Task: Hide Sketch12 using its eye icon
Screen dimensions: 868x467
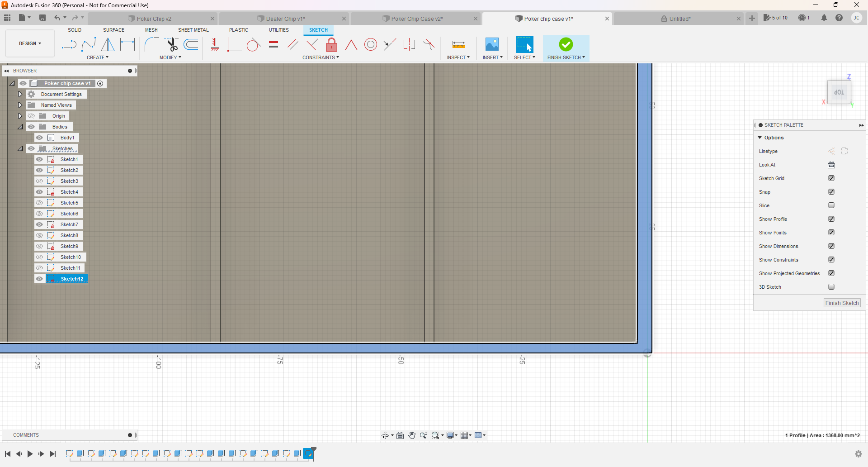Action: tap(40, 279)
